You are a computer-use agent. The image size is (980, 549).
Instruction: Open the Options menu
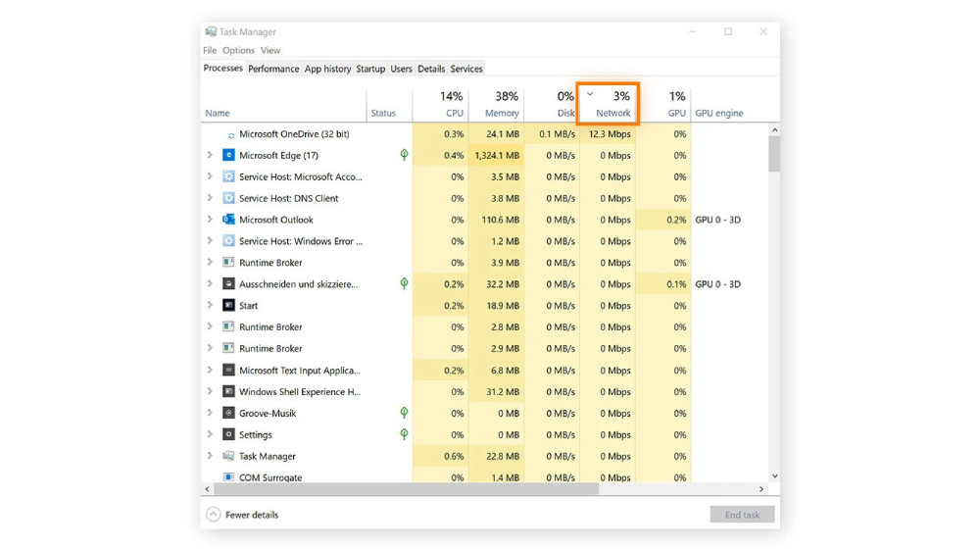(238, 50)
